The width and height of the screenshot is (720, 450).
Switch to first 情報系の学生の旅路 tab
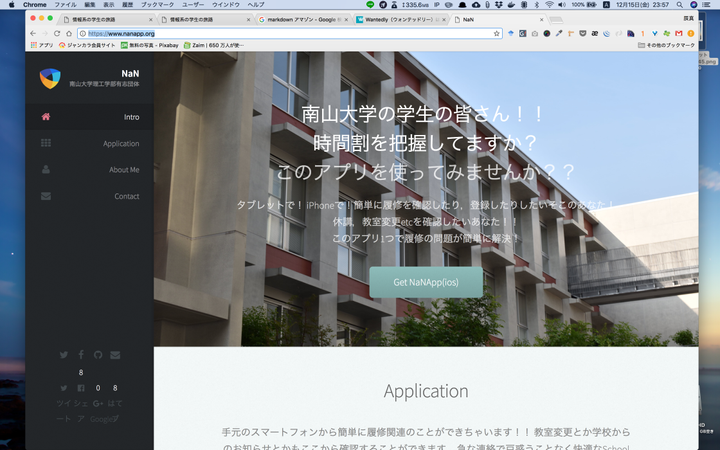point(108,20)
